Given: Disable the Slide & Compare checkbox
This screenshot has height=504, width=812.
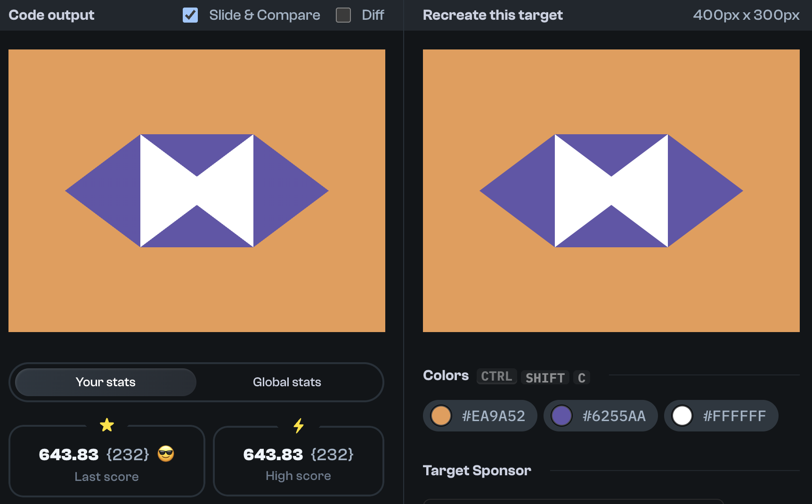Looking at the screenshot, I should tap(190, 15).
